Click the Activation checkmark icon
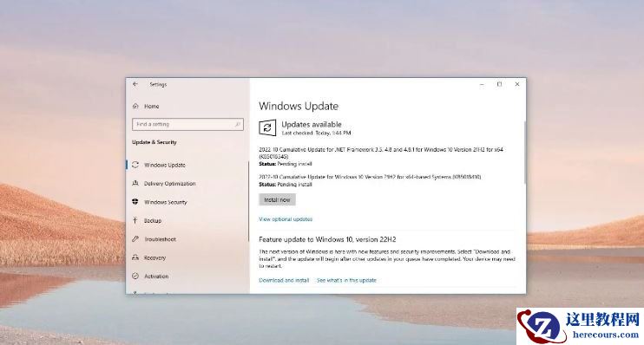Screen dimensions: 644x345 click(x=135, y=276)
